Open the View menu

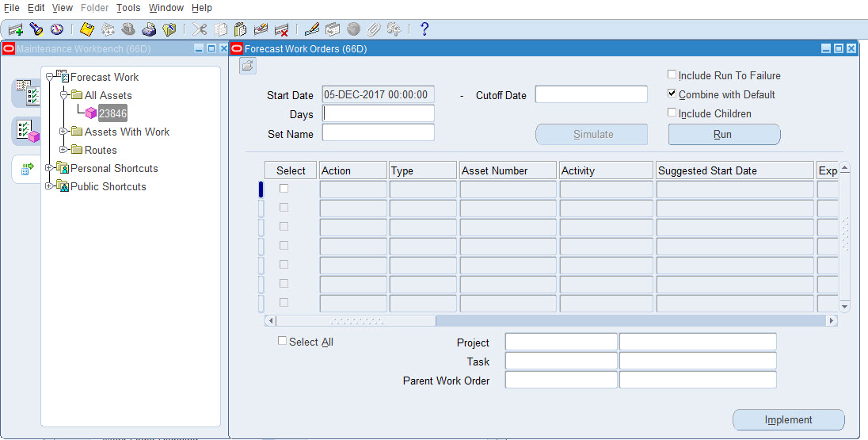(62, 8)
